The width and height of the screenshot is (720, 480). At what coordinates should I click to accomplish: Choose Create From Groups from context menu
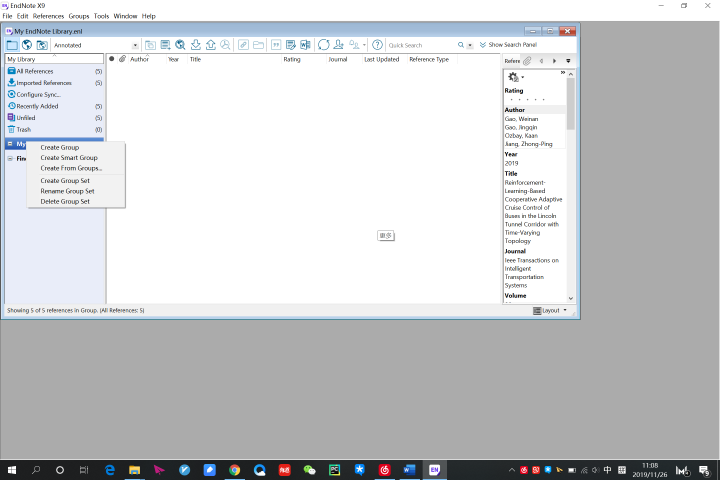pos(76,168)
